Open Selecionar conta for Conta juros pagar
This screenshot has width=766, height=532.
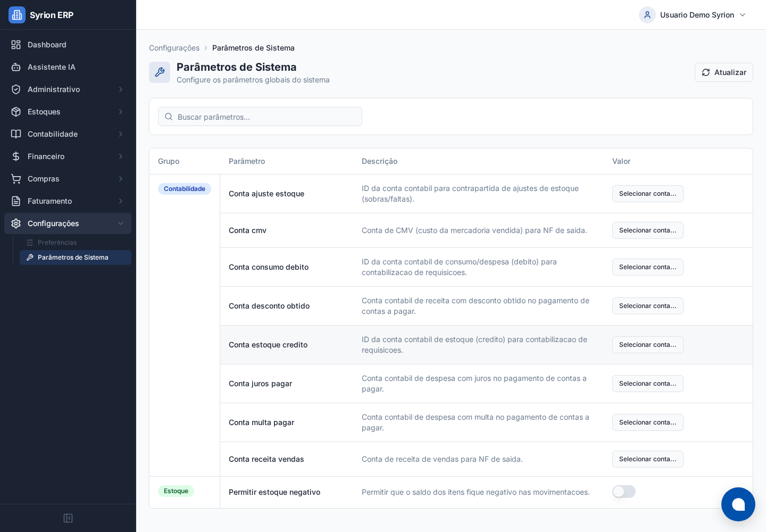pyautogui.click(x=647, y=384)
